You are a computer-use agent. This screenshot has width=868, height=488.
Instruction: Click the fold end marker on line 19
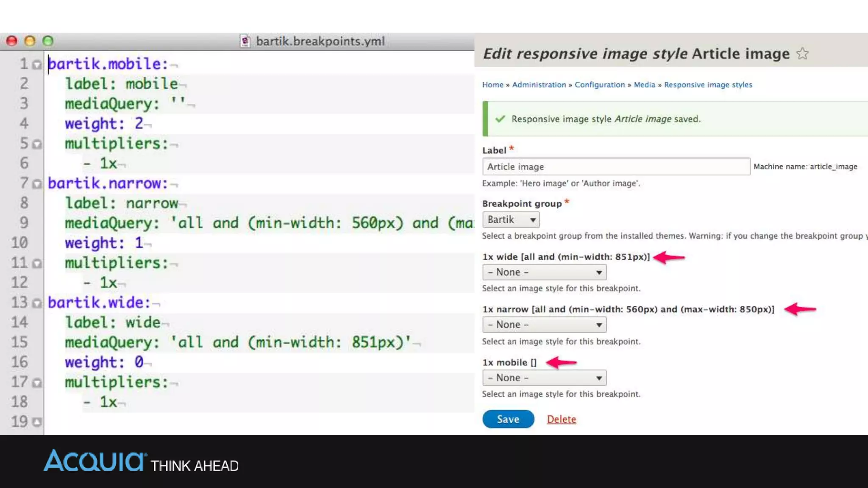[x=37, y=422]
